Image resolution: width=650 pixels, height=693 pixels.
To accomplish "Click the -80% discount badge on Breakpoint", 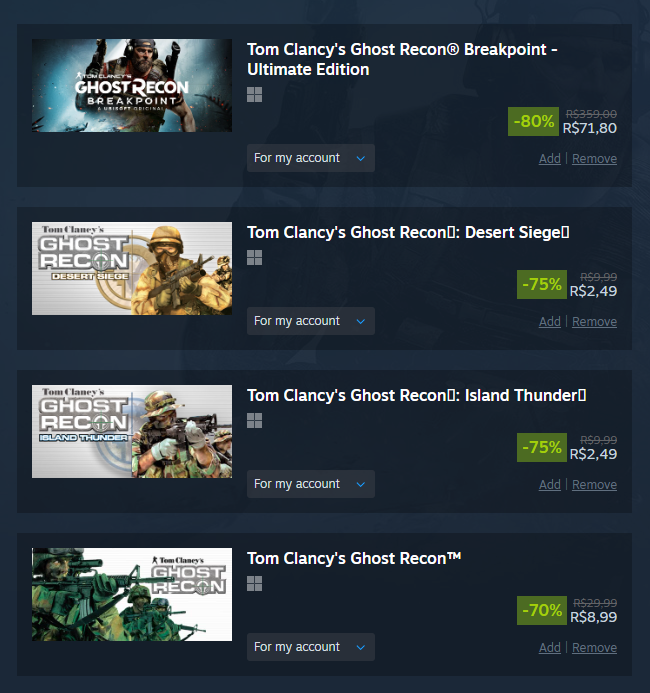I will (533, 122).
